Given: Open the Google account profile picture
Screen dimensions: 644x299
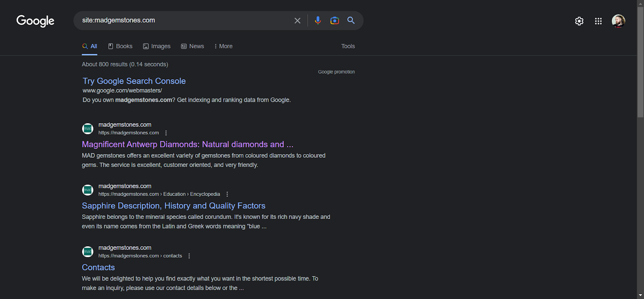Looking at the screenshot, I should pos(618,21).
